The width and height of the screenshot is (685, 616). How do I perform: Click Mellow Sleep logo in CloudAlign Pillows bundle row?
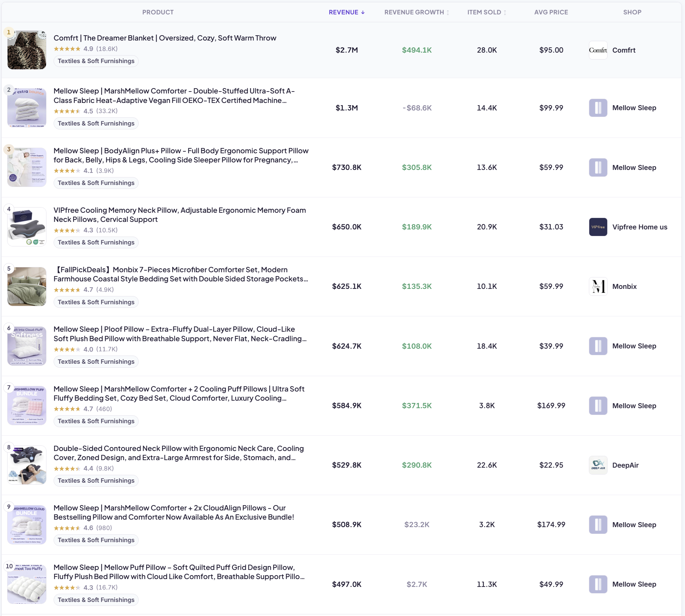pyautogui.click(x=598, y=524)
